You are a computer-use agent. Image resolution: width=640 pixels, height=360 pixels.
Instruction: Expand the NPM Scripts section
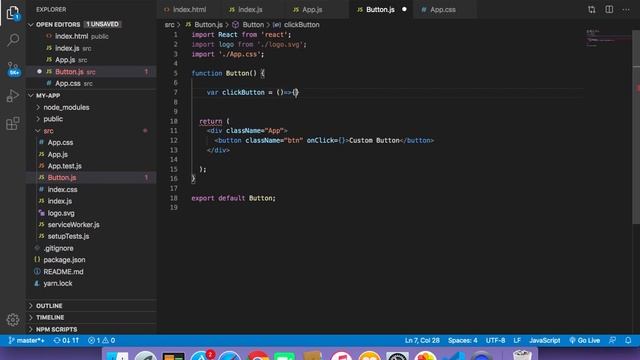[x=56, y=329]
